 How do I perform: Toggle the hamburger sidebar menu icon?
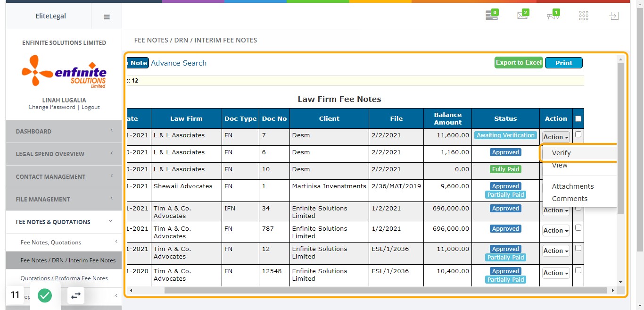click(x=107, y=17)
